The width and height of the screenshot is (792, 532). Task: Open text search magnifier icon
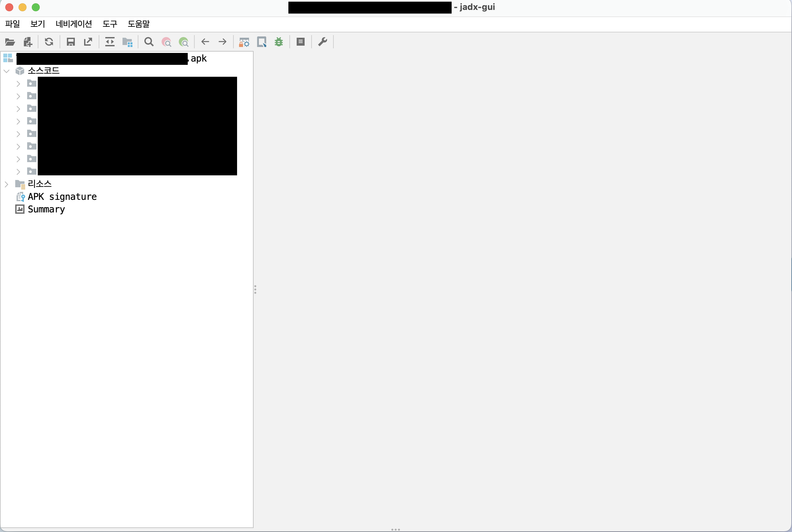pyautogui.click(x=149, y=42)
